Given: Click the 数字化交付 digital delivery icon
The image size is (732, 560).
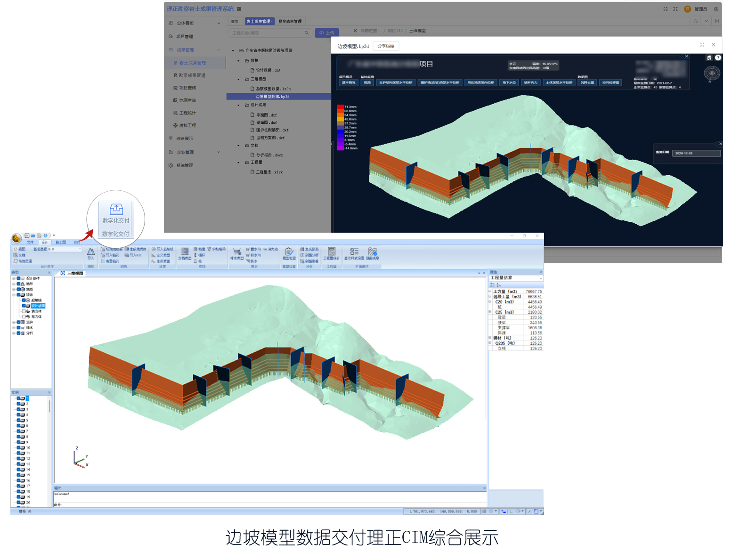Looking at the screenshot, I should point(116,210).
